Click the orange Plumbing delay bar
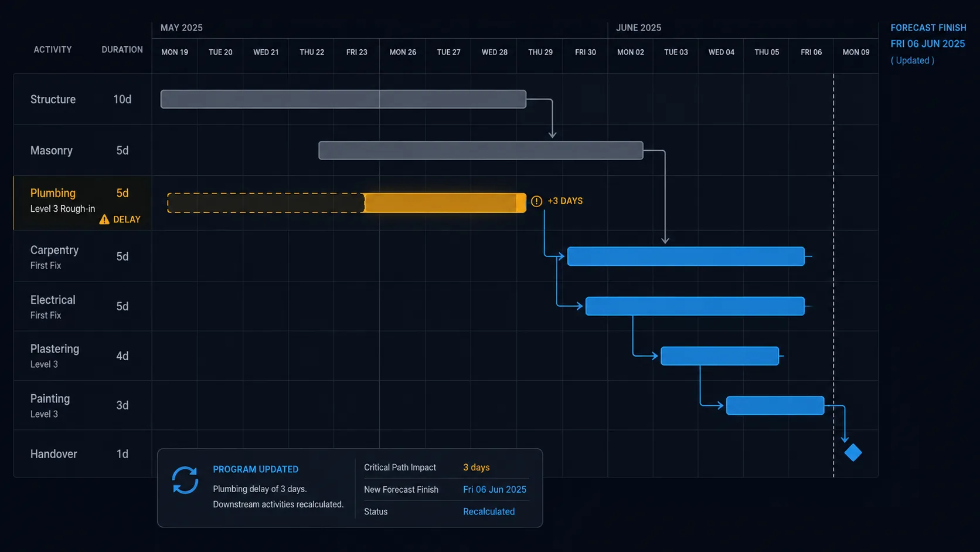 445,203
